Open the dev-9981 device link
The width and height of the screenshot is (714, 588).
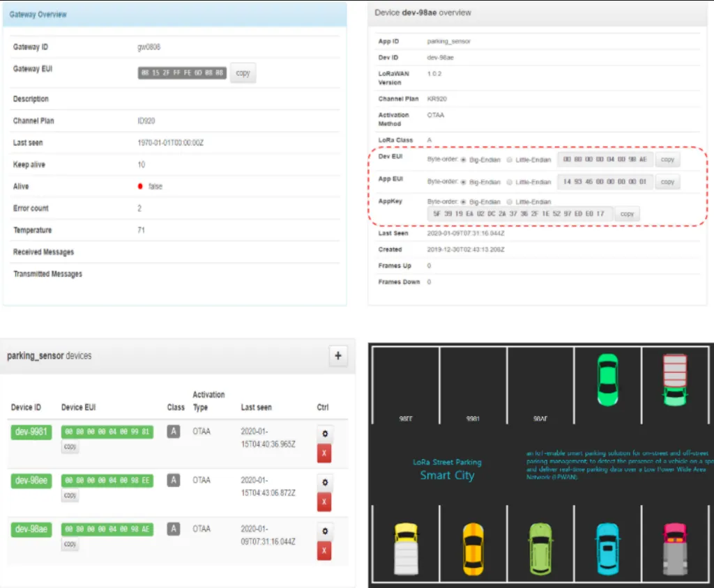click(31, 432)
